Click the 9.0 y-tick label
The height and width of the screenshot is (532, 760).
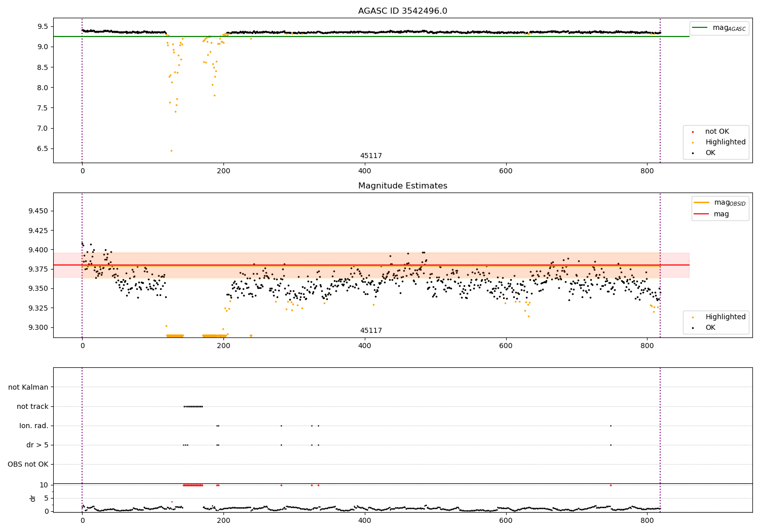point(42,47)
